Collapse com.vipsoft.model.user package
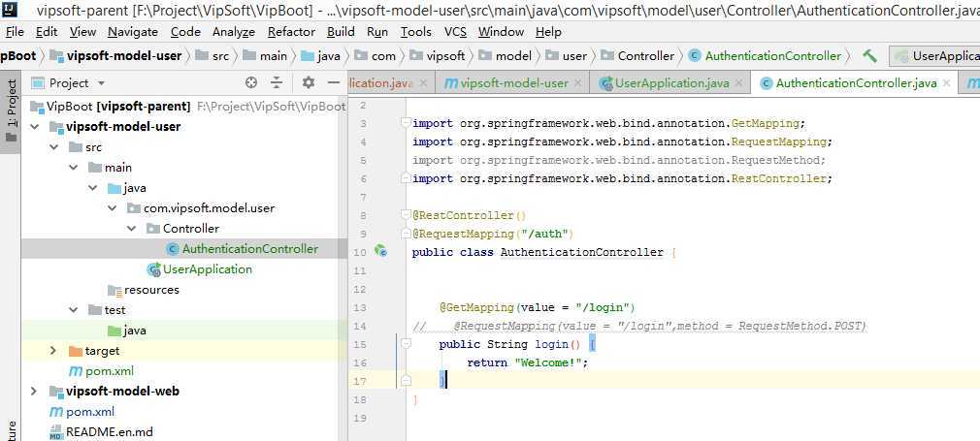The width and height of the screenshot is (980, 441). coord(113,208)
